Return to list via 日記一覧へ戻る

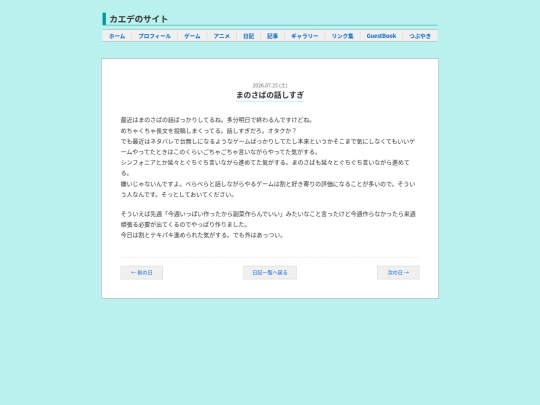tap(270, 272)
